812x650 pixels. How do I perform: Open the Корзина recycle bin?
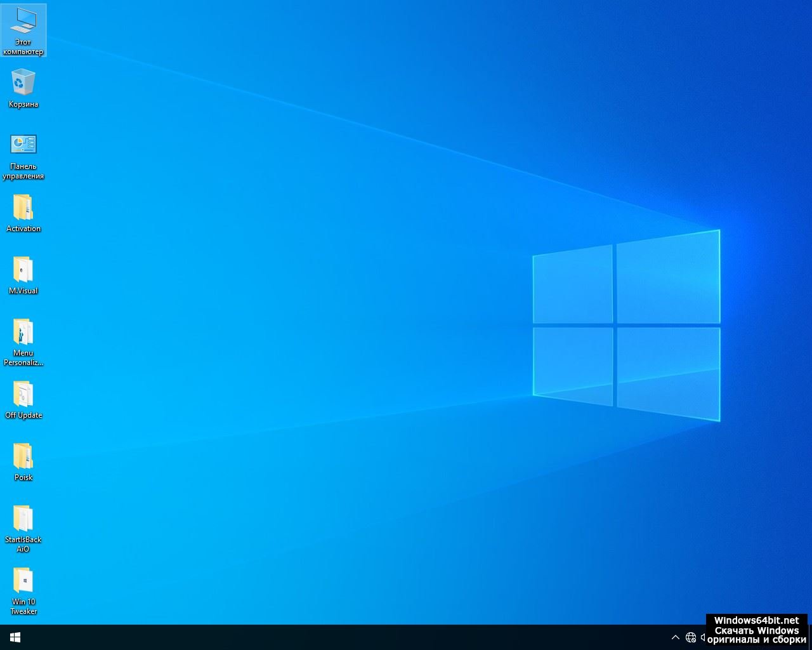[23, 83]
